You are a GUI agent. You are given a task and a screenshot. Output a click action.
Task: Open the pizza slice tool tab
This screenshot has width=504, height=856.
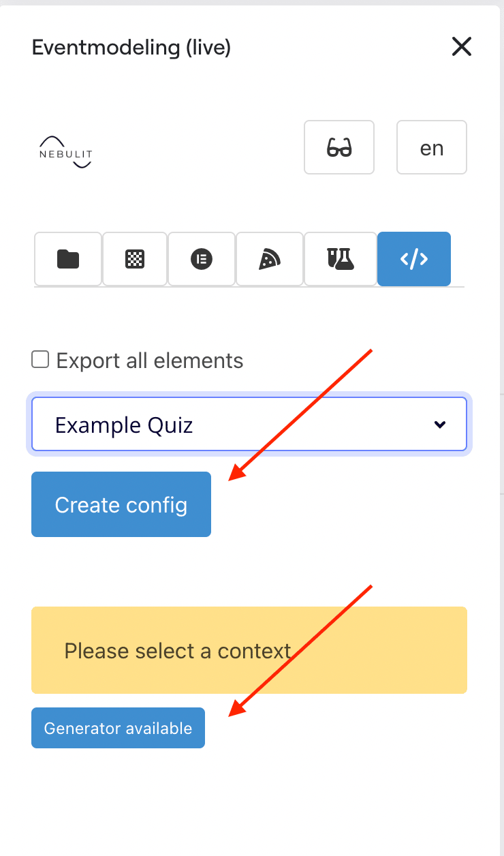tap(269, 259)
